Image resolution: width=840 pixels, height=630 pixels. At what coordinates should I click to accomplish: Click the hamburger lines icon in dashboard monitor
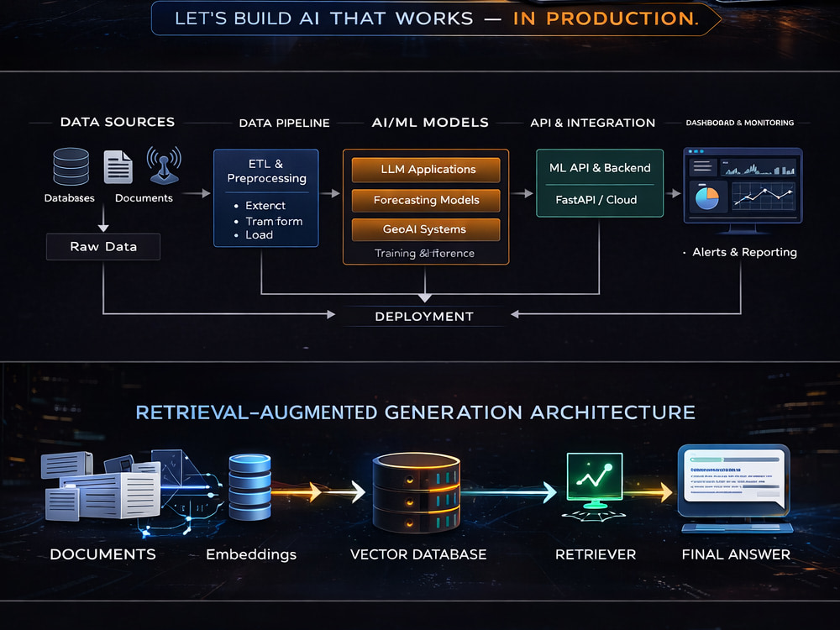(702, 167)
